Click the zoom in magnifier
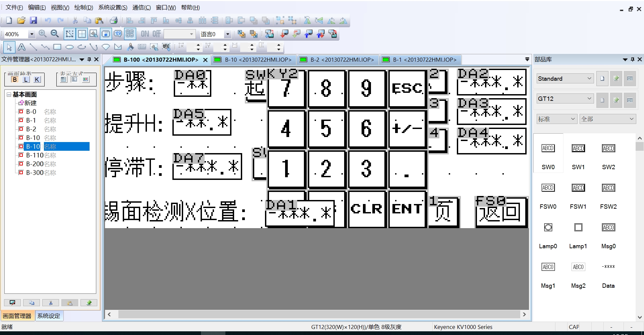The width and height of the screenshot is (644, 335). coord(43,34)
